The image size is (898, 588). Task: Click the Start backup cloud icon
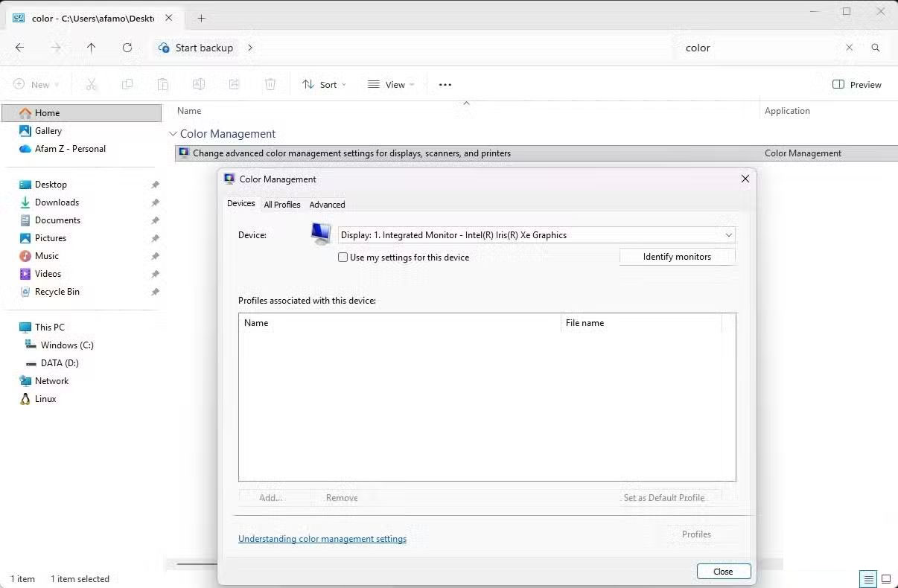pyautogui.click(x=164, y=48)
